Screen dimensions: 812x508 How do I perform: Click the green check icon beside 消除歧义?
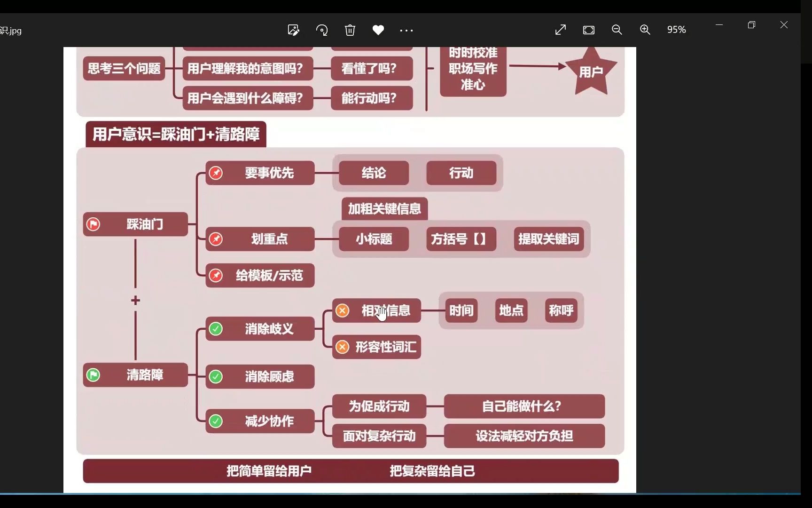(216, 329)
